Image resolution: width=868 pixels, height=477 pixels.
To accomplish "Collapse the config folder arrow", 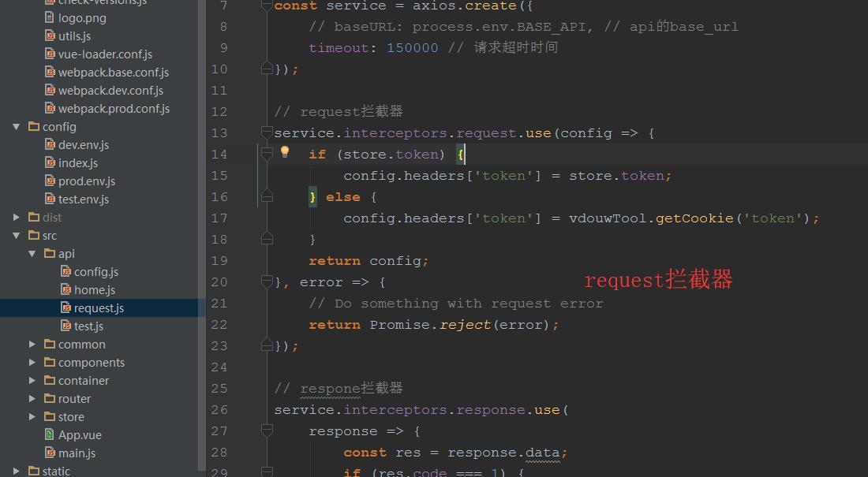I will tap(17, 127).
